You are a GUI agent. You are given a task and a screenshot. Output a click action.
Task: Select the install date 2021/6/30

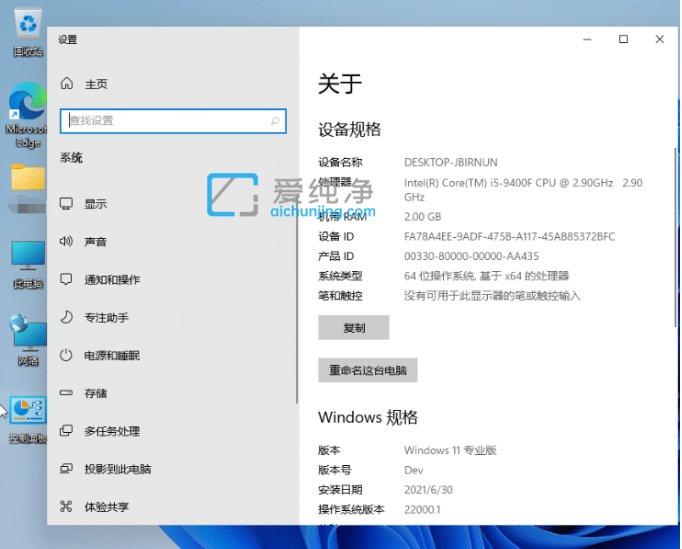pyautogui.click(x=428, y=490)
